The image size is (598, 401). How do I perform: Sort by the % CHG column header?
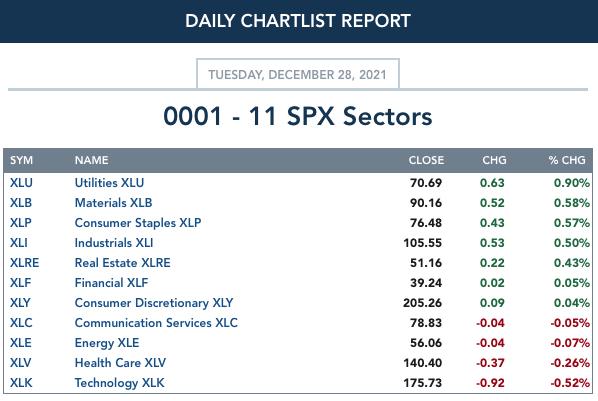[567, 160]
